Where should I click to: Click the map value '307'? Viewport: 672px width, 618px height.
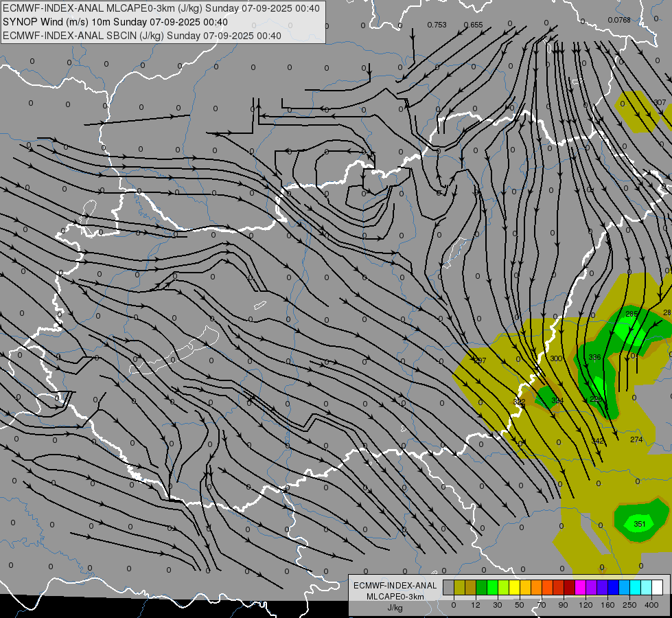click(x=660, y=102)
